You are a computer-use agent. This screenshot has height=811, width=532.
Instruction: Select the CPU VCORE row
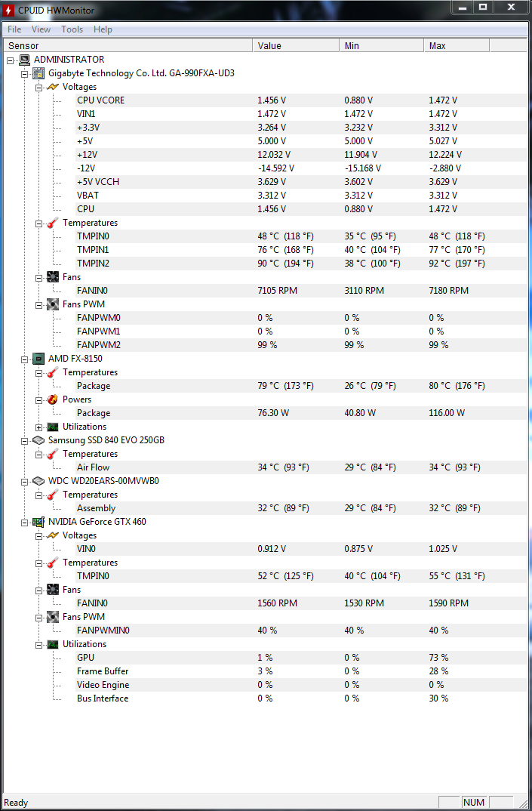(301, 100)
